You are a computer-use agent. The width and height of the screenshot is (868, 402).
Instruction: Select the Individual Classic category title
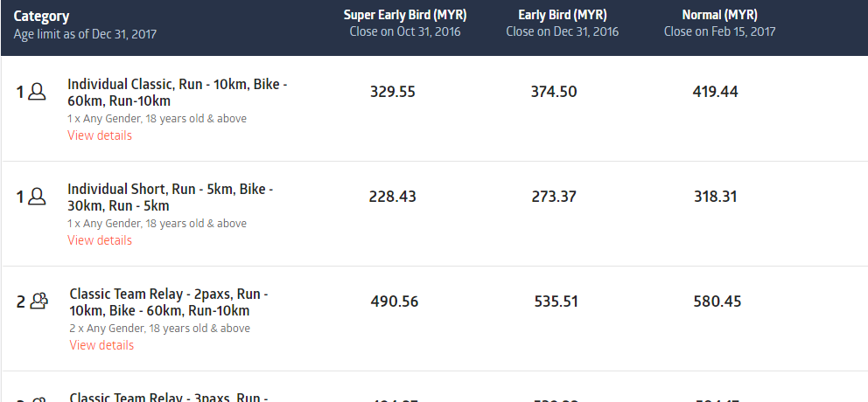click(x=178, y=93)
